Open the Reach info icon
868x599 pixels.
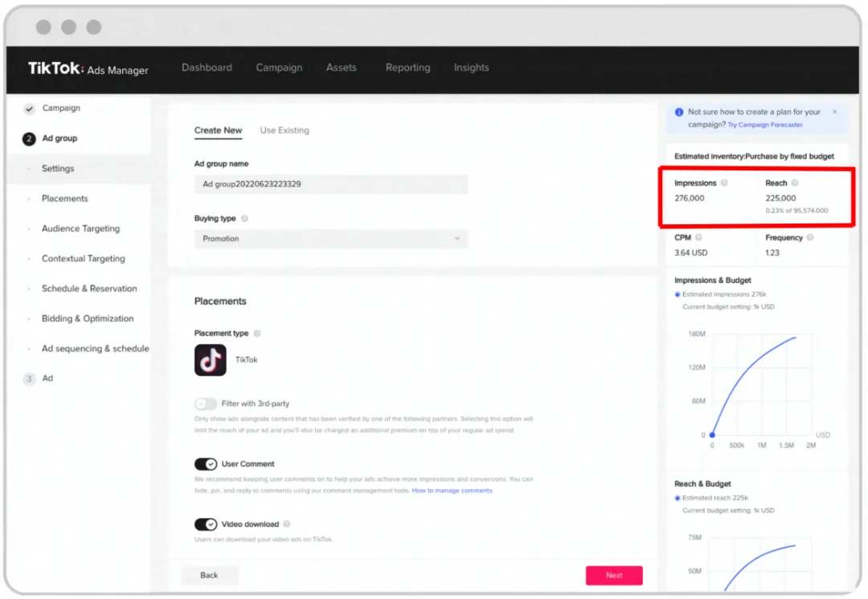point(795,183)
